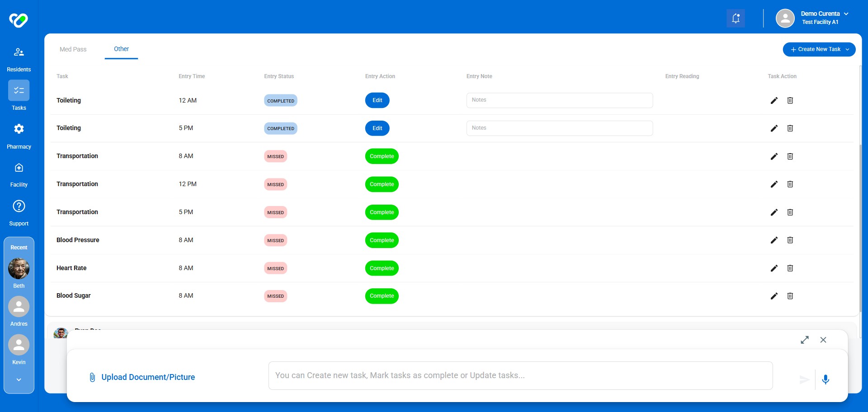868x412 pixels.
Task: Edit the Blood Pressure task with pencil
Action: pyautogui.click(x=774, y=240)
